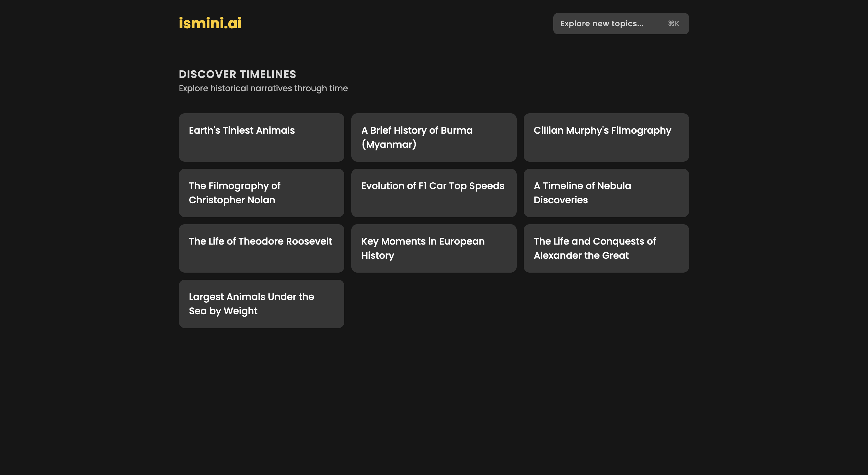Image resolution: width=868 pixels, height=475 pixels.
Task: Focus the Explore new topics search field
Action: [601, 24]
